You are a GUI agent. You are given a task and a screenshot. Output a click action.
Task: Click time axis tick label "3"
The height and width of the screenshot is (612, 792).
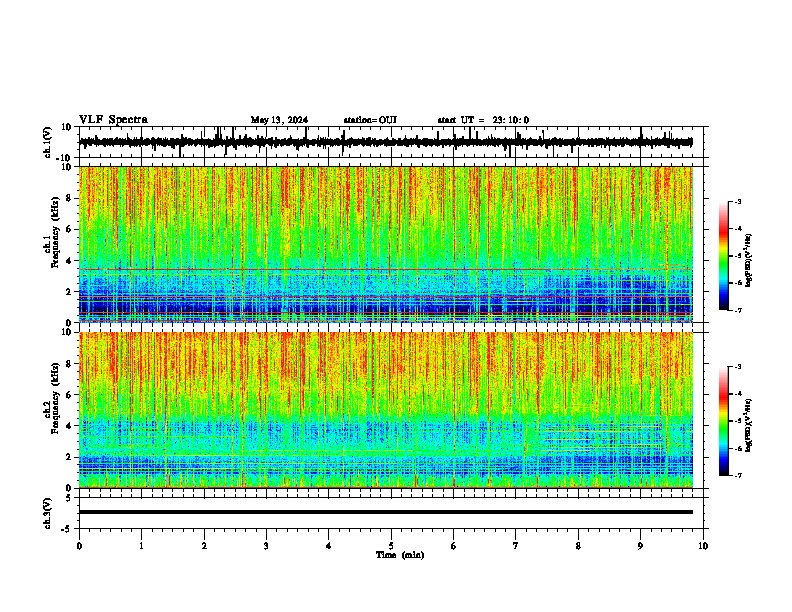click(x=266, y=546)
